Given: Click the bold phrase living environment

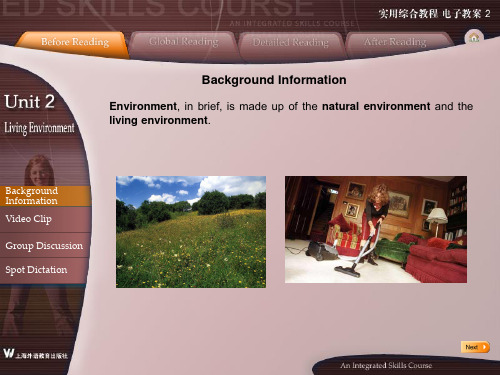Looking at the screenshot, I should point(158,120).
